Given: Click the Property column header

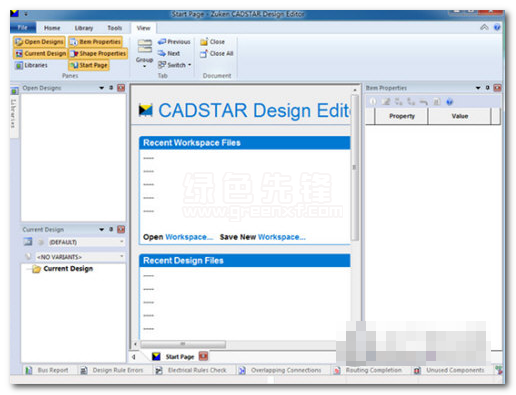Looking at the screenshot, I should 402,116.
